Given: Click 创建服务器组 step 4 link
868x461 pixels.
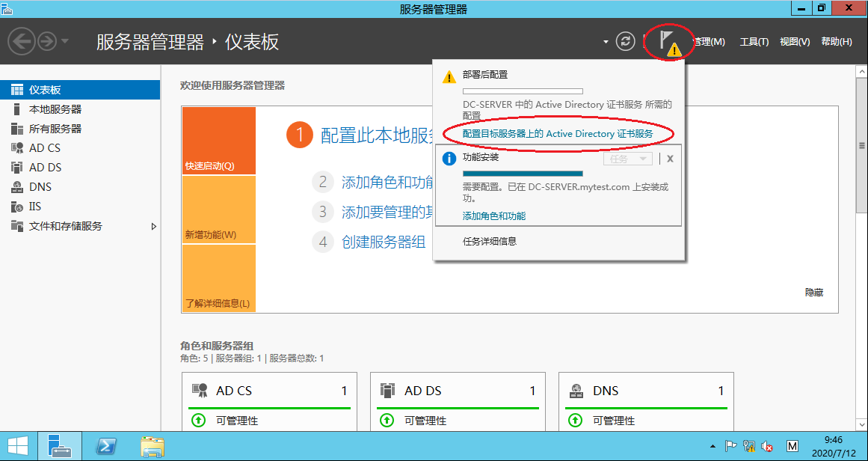Looking at the screenshot, I should (384, 242).
